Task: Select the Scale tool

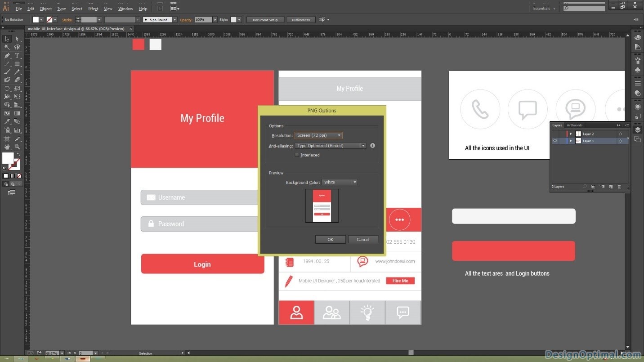Action: (17, 89)
